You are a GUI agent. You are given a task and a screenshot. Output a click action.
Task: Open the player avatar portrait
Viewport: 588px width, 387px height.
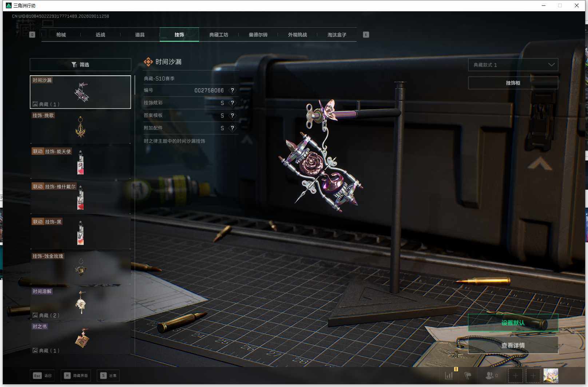tap(551, 375)
